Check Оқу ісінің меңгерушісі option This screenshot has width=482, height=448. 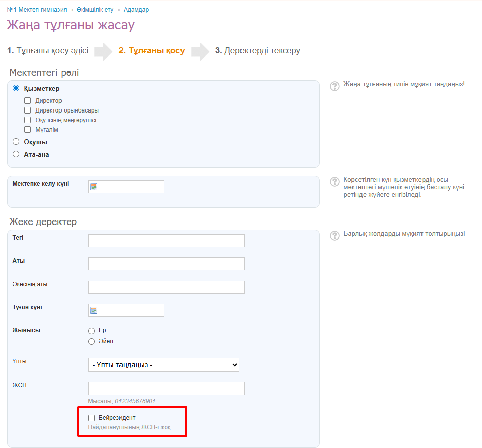28,120
